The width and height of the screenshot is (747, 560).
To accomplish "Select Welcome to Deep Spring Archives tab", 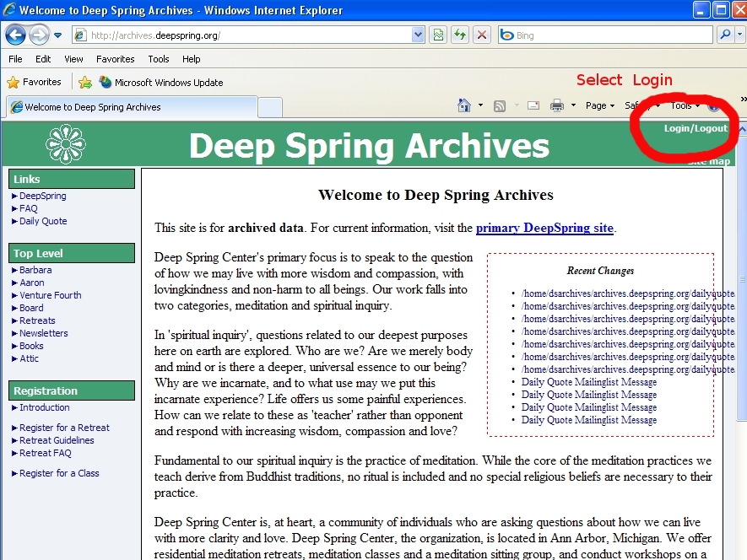I will pyautogui.click(x=132, y=107).
